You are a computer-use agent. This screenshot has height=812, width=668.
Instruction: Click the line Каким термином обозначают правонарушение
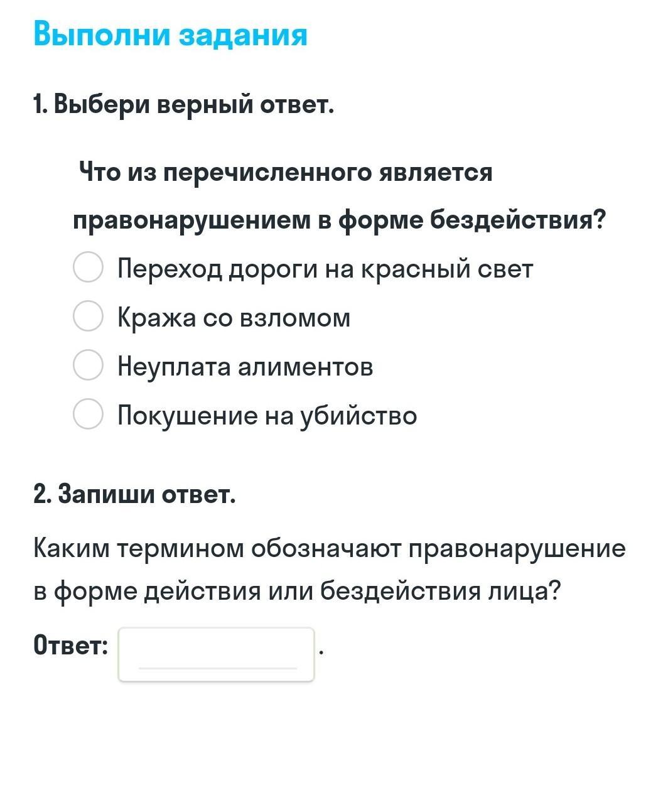click(x=330, y=549)
